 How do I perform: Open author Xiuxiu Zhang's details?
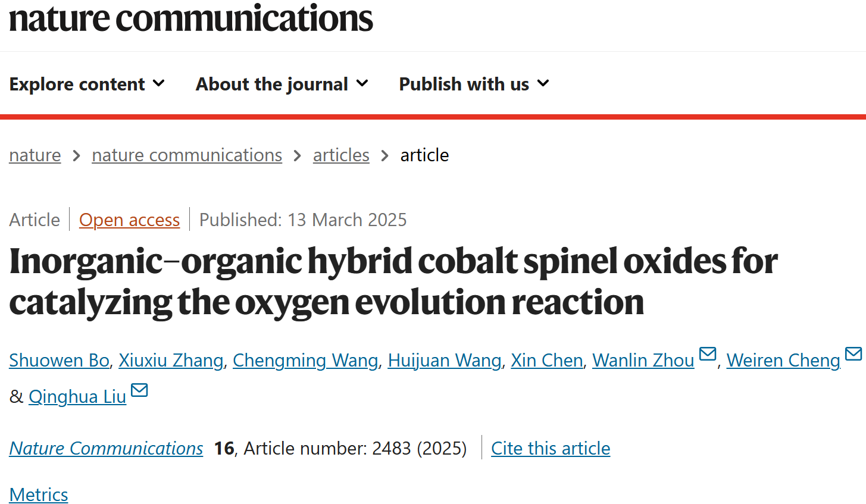(171, 361)
